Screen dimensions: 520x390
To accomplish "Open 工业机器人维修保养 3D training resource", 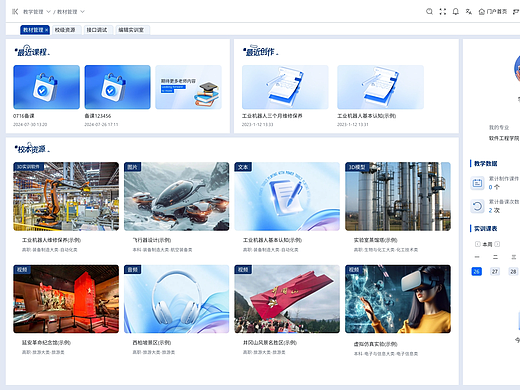I will [66, 196].
